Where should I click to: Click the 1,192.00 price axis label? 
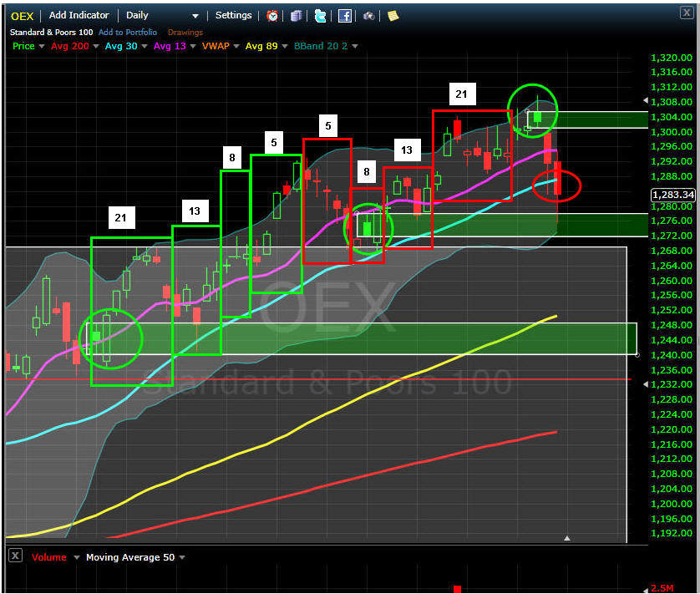click(672, 533)
